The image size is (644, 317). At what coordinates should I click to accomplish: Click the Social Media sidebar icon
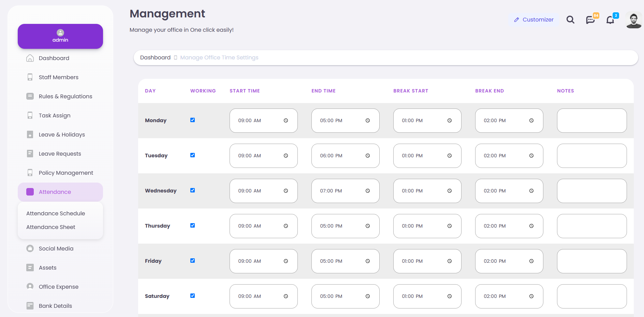click(x=30, y=248)
